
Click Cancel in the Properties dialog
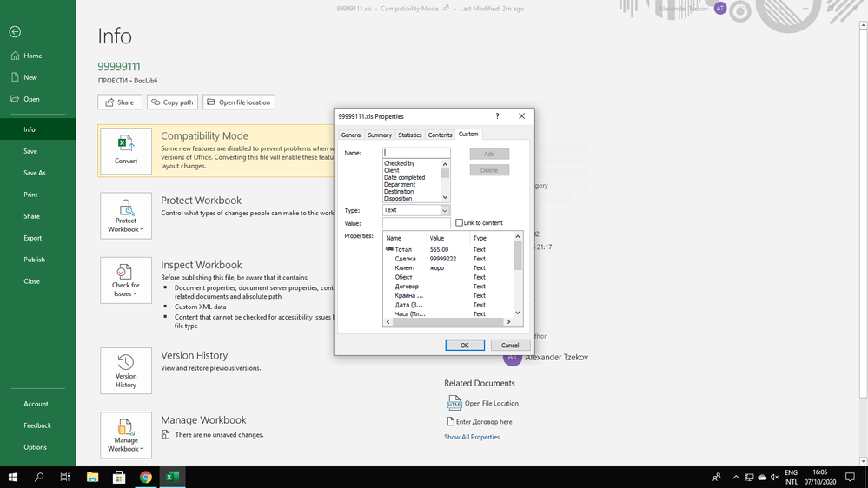(x=510, y=346)
